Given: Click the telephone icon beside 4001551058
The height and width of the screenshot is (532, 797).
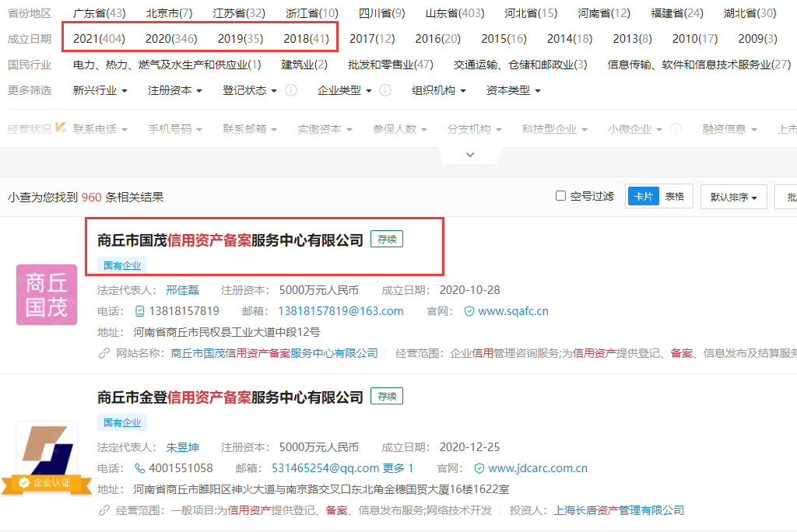Looking at the screenshot, I should pos(139,469).
